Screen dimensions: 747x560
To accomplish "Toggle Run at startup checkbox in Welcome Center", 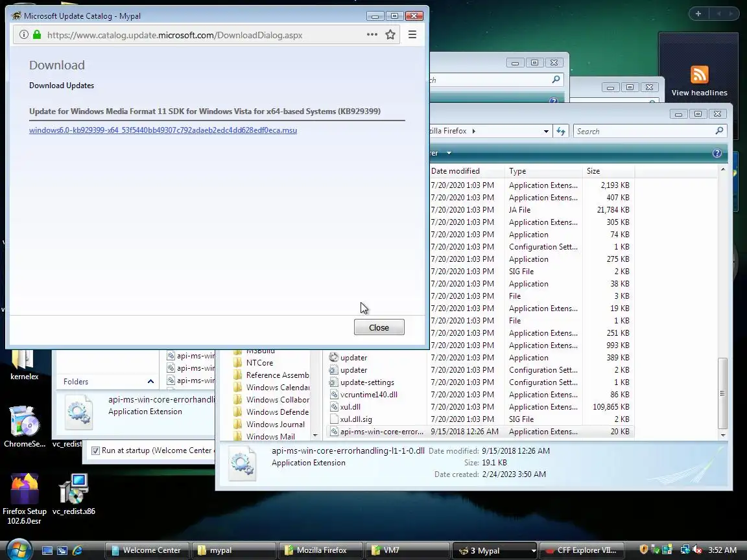I will (x=95, y=450).
